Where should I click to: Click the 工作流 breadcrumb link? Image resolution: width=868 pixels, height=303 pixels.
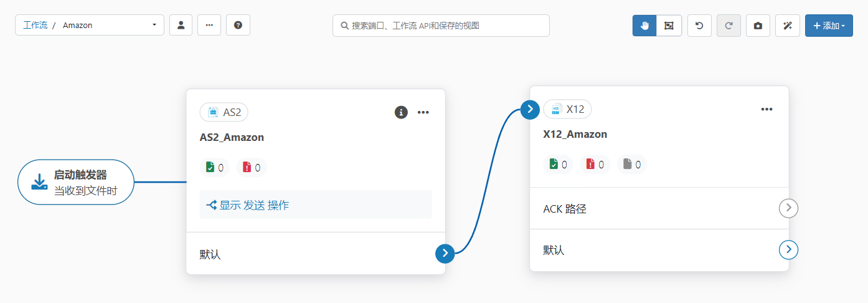[x=35, y=26]
